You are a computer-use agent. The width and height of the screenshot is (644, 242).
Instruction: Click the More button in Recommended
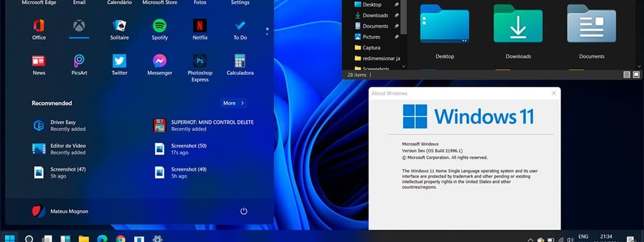233,103
